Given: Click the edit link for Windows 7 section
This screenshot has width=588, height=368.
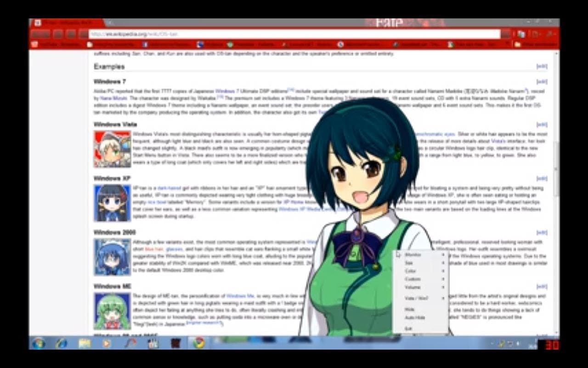Looking at the screenshot, I should [542, 82].
